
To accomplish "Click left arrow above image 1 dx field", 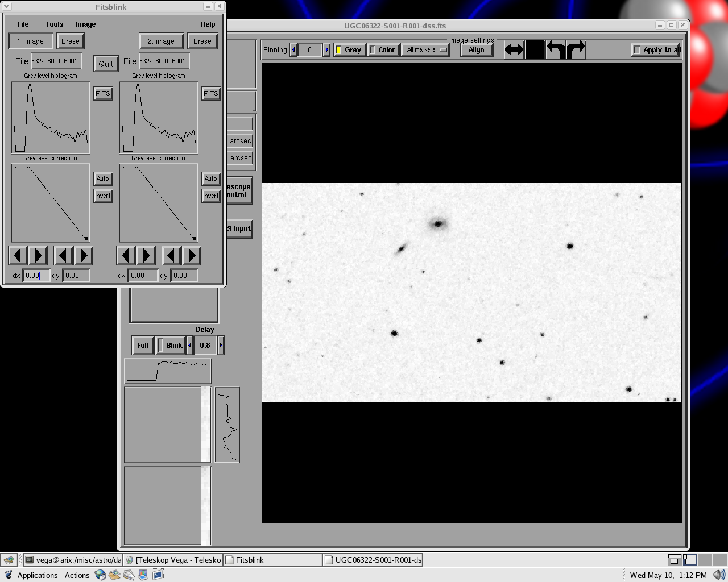I will (x=18, y=255).
